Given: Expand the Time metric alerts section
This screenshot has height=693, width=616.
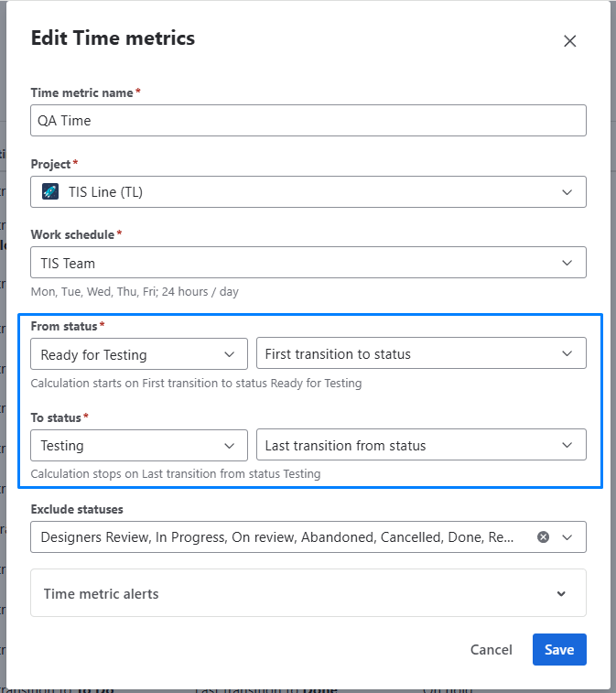Looking at the screenshot, I should tap(561, 593).
